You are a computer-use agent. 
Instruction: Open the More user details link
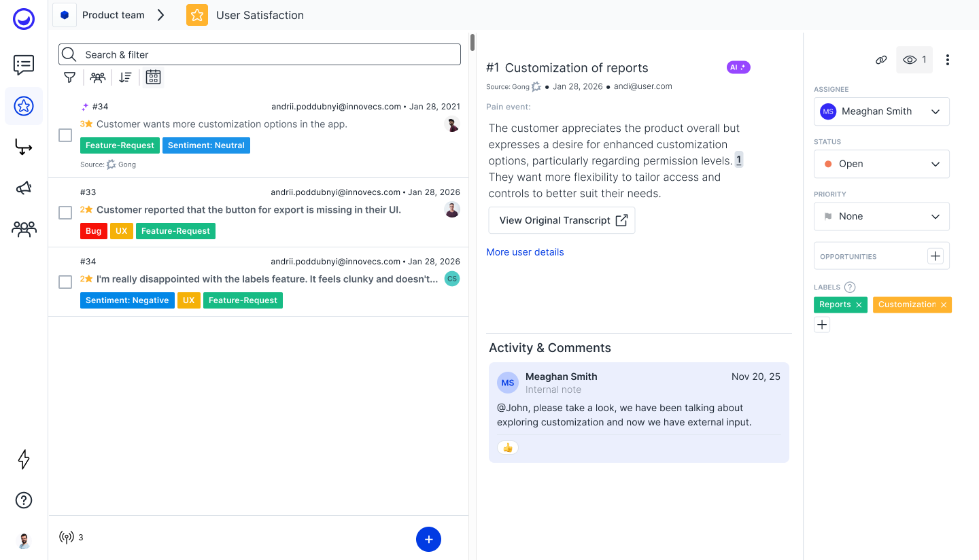point(525,252)
